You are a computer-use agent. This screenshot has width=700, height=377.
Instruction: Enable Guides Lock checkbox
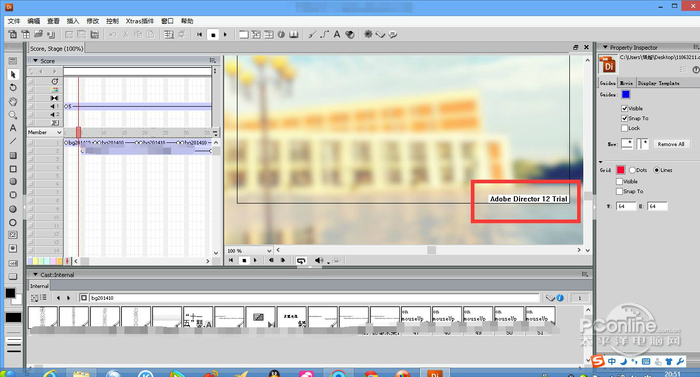[x=625, y=128]
